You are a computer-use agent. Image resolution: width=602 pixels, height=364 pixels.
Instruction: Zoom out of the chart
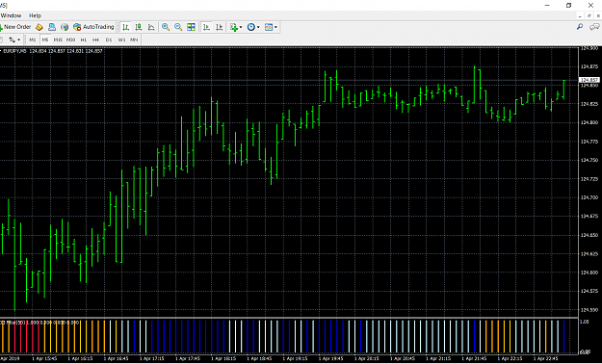178,27
